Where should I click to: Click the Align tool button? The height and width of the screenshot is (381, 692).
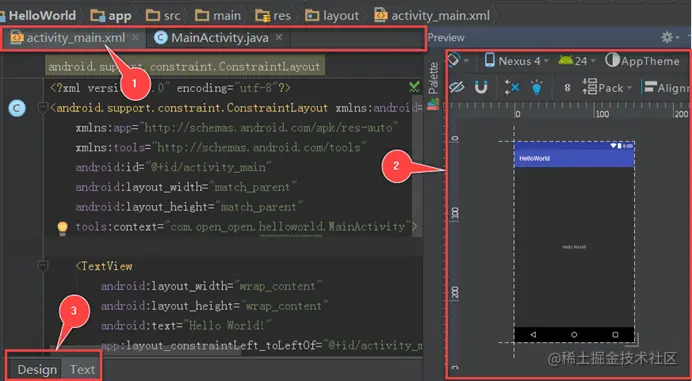tap(666, 87)
